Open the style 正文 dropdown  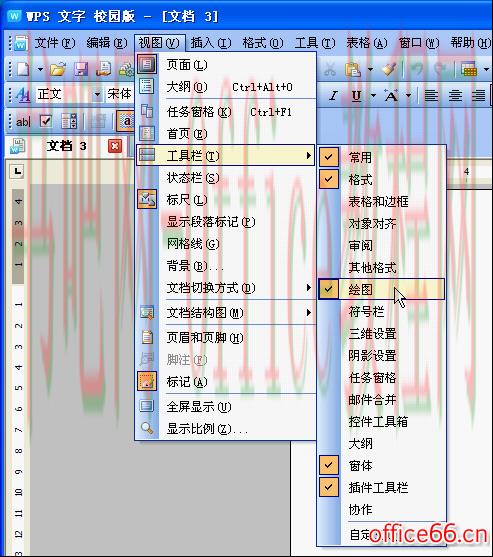point(97,95)
